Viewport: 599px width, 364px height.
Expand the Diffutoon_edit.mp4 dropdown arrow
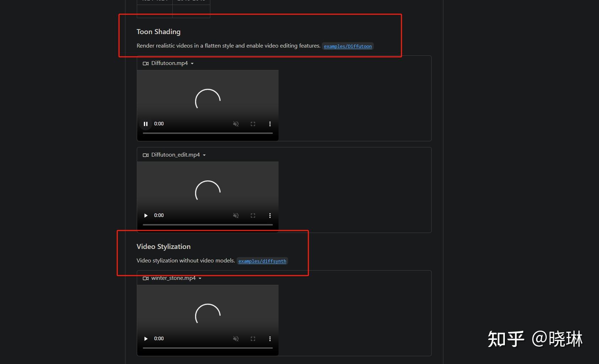point(204,155)
